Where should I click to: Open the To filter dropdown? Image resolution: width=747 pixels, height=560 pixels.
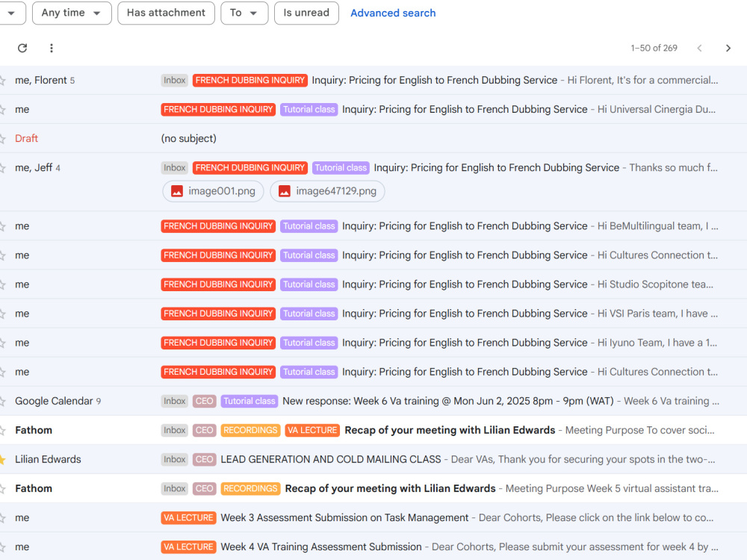244,13
